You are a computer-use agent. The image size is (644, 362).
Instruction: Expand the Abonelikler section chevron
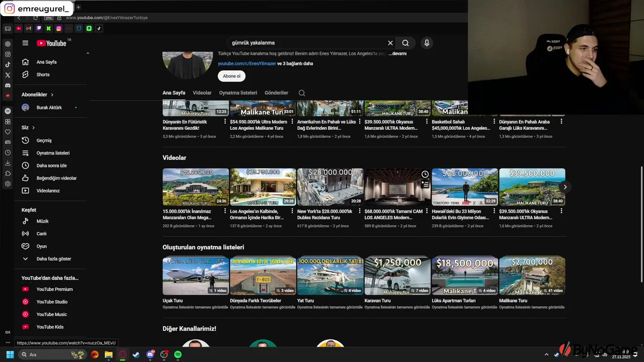(x=52, y=95)
